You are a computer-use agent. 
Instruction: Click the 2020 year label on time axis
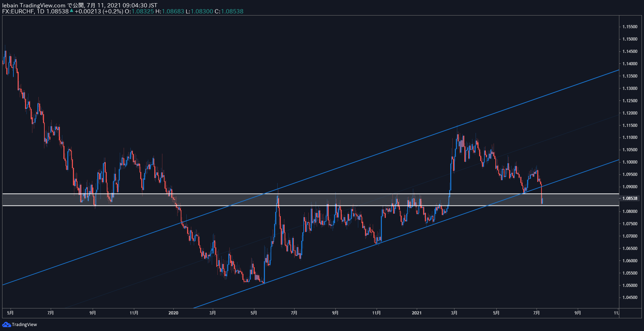(173, 313)
